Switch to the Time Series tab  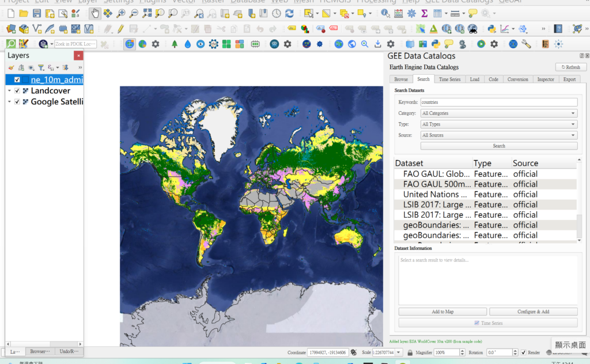pos(449,79)
